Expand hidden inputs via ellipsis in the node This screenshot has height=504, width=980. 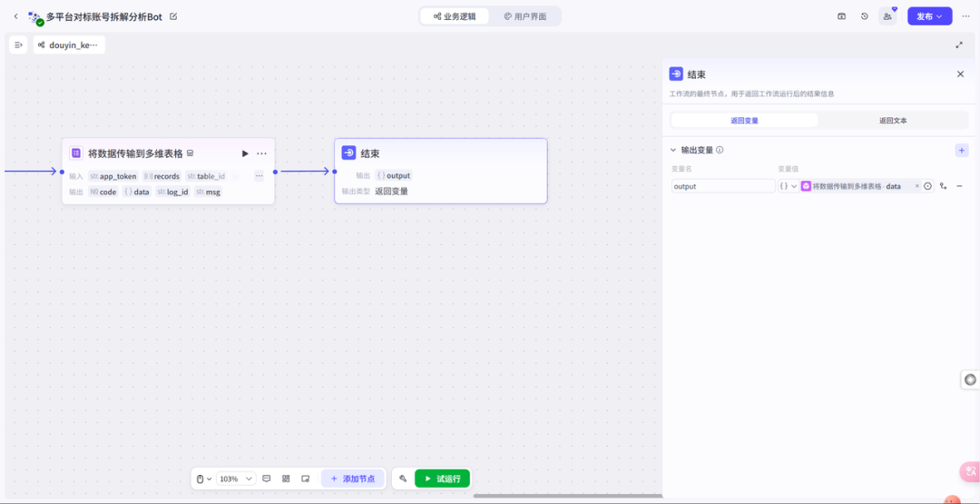pyautogui.click(x=259, y=176)
